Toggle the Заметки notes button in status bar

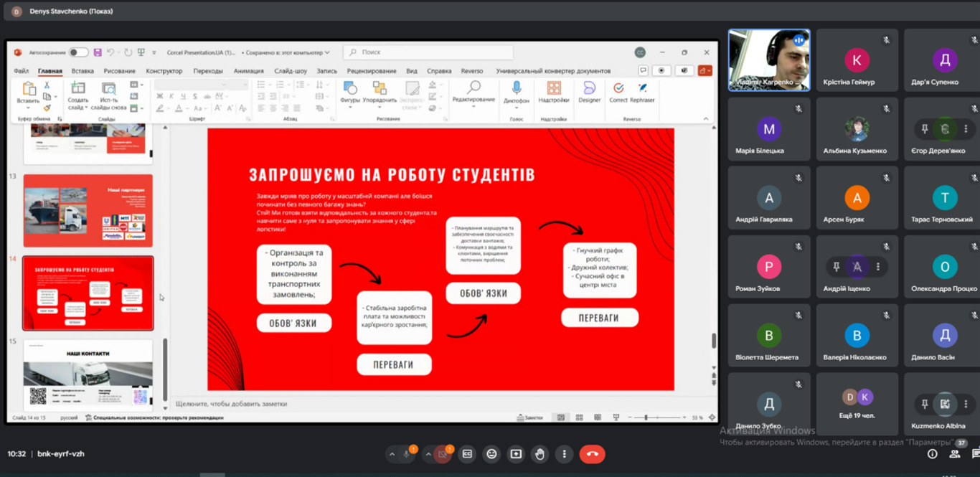click(529, 417)
